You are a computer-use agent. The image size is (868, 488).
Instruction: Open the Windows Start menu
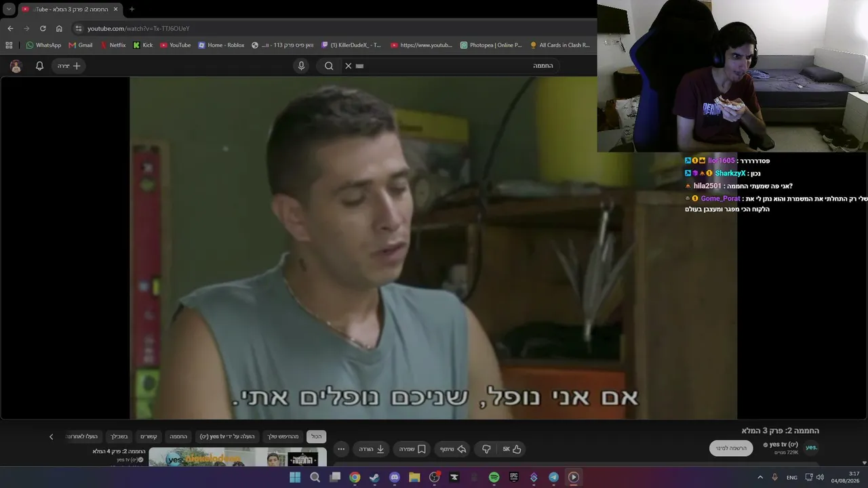(x=295, y=477)
